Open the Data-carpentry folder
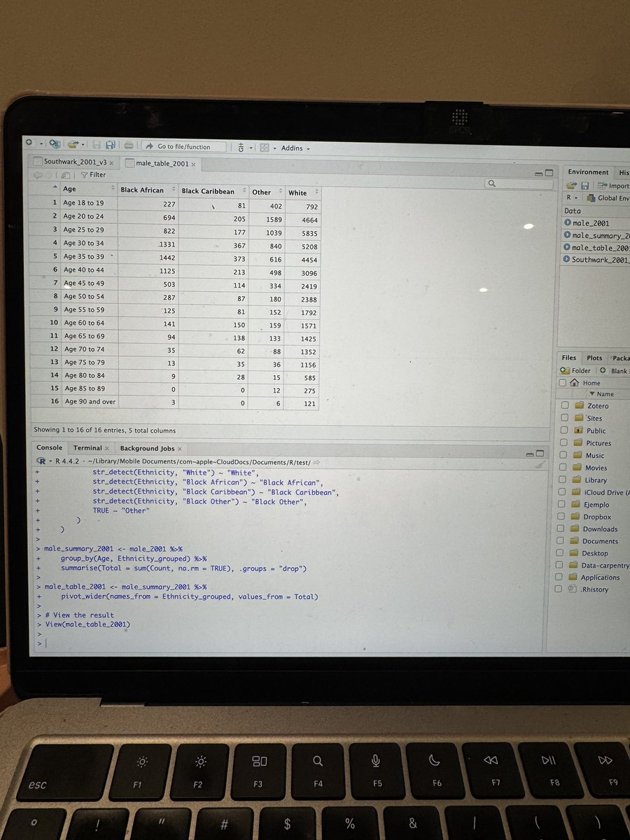The width and height of the screenshot is (630, 840). tap(605, 566)
